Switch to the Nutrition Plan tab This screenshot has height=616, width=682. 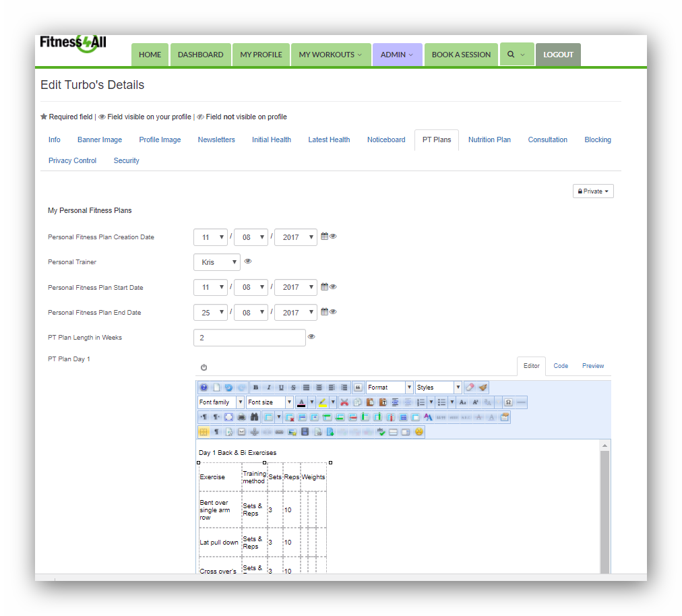pyautogui.click(x=489, y=140)
